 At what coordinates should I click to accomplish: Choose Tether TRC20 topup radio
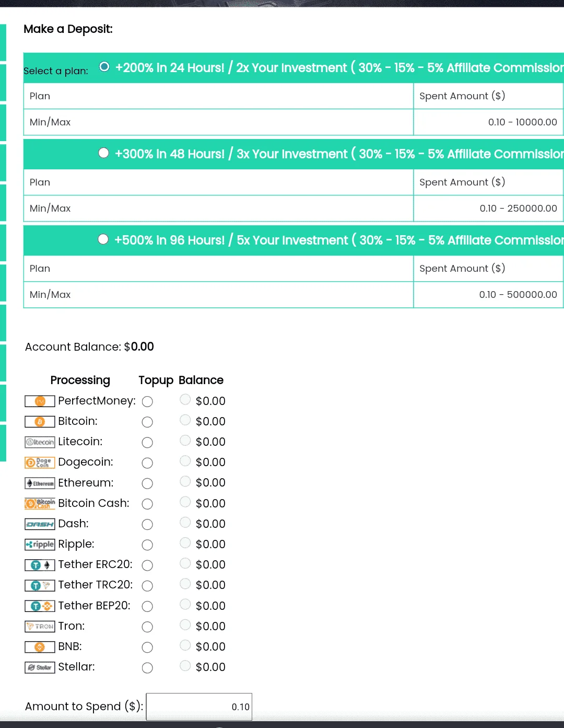[x=147, y=586]
